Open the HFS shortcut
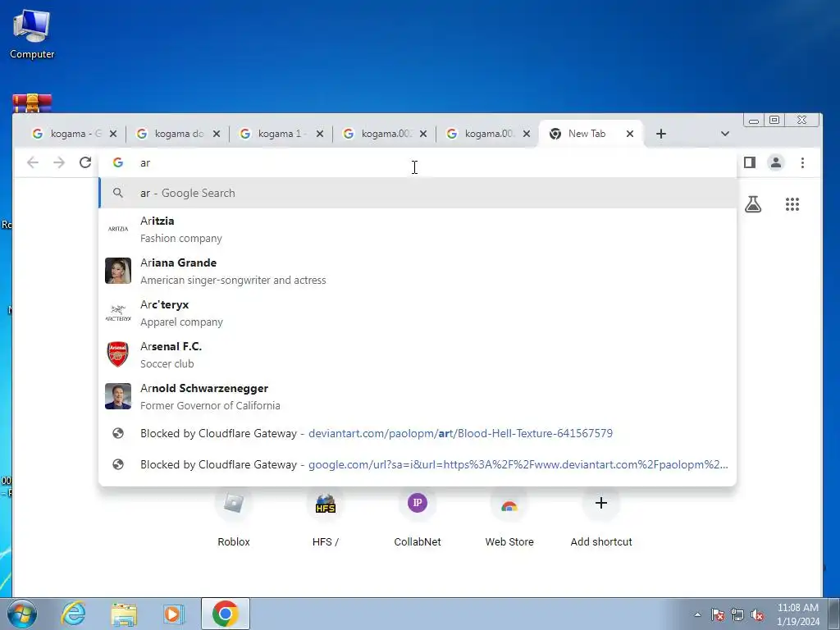The width and height of the screenshot is (840, 630). (x=325, y=518)
